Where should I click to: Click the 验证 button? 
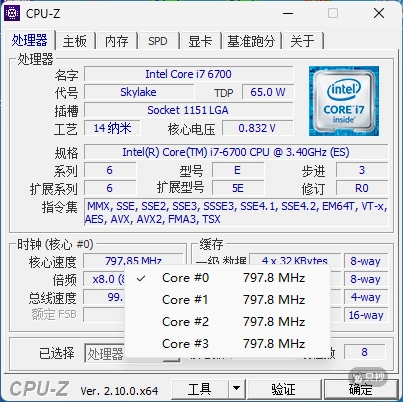pyautogui.click(x=283, y=388)
